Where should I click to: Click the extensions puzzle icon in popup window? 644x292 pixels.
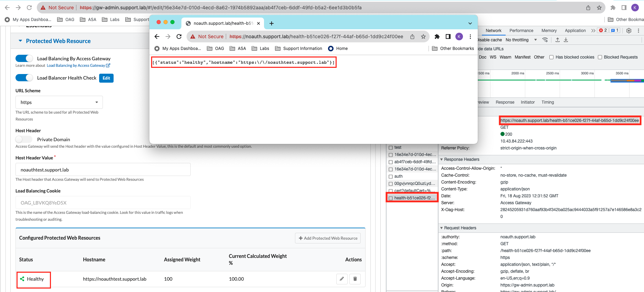coord(437,36)
